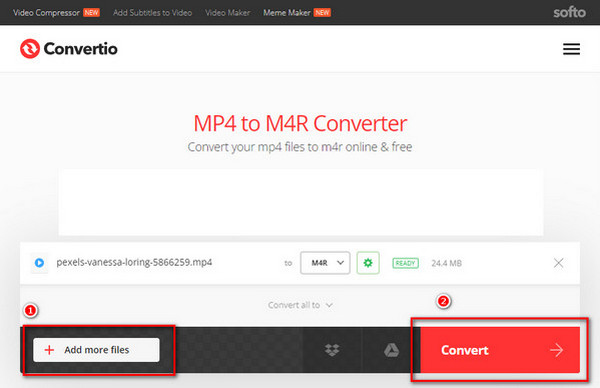This screenshot has height=388, width=600.
Task: Click the red Convert button
Action: pos(500,350)
